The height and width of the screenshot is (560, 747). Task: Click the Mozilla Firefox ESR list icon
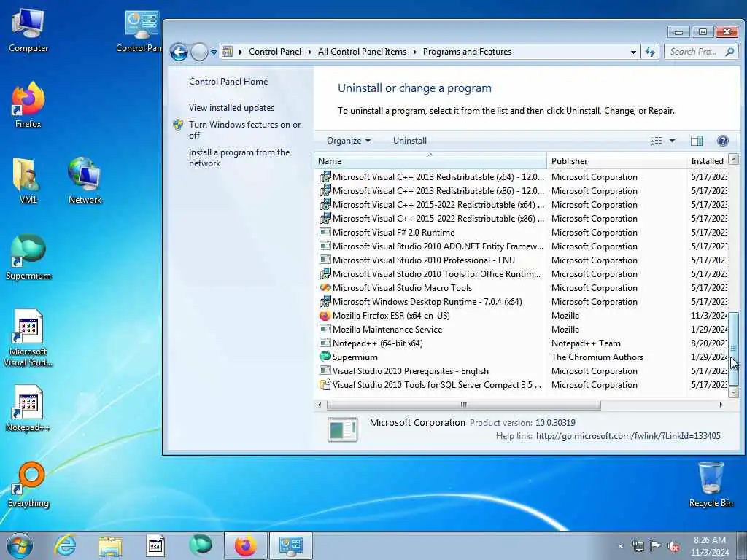pos(325,315)
